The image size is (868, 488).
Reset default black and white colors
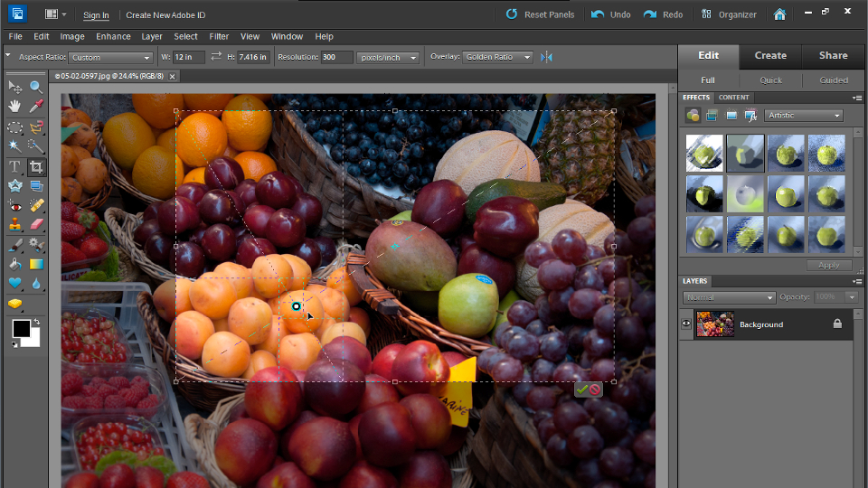[15, 344]
